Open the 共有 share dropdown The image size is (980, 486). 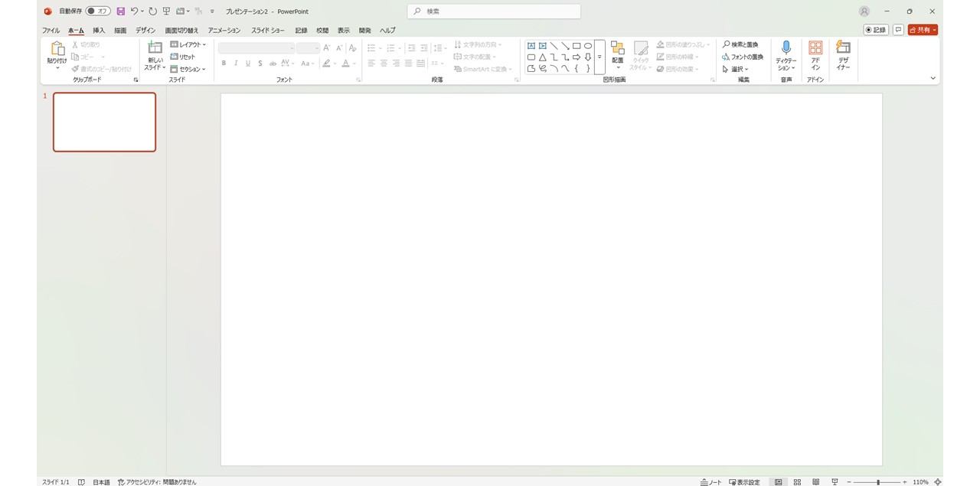(923, 30)
